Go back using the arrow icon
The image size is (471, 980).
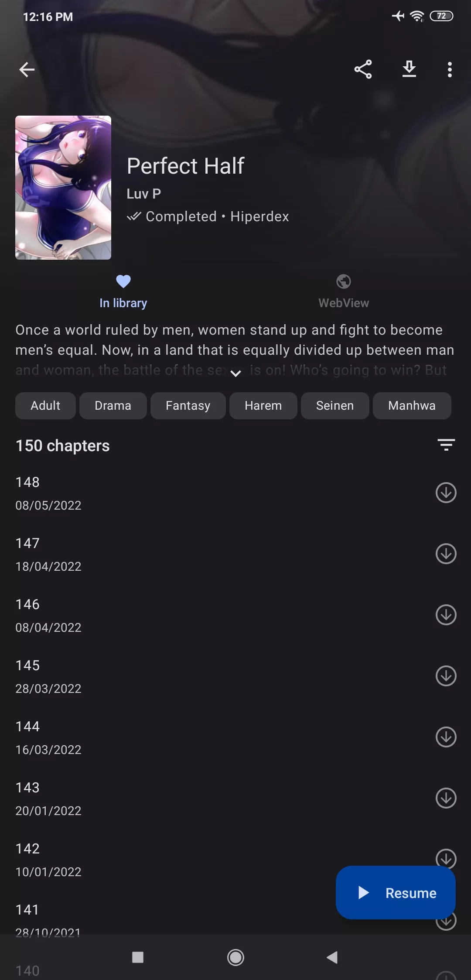click(x=27, y=69)
